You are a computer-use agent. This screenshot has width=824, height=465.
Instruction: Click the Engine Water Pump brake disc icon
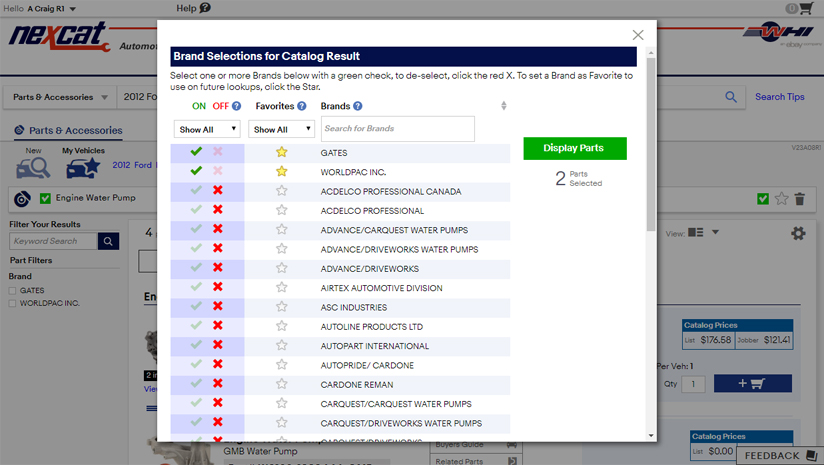[22, 199]
